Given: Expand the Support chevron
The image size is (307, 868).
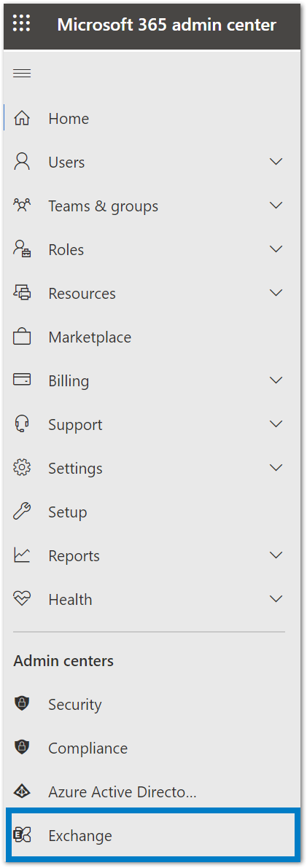Looking at the screenshot, I should tap(276, 425).
